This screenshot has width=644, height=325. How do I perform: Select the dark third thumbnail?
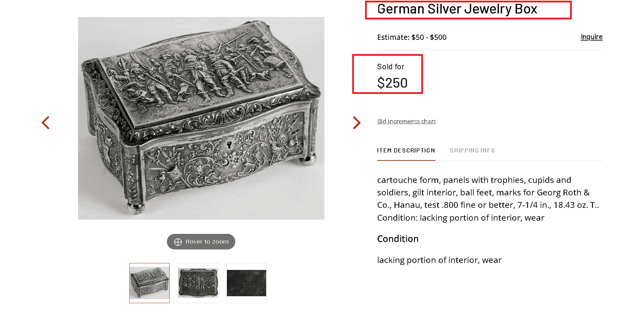tap(246, 283)
